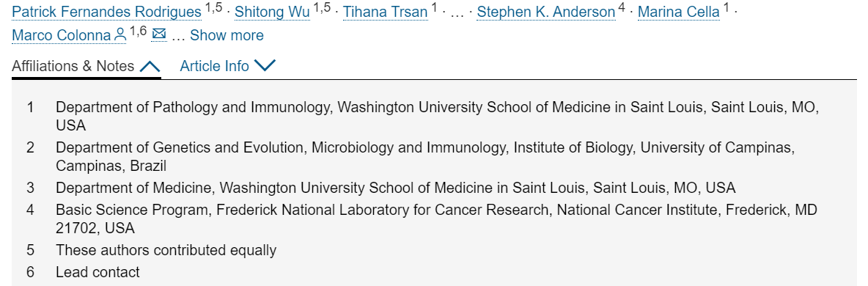The height and width of the screenshot is (286, 868).
Task: Click the University of Campinas affiliation entry
Action: pos(425,156)
